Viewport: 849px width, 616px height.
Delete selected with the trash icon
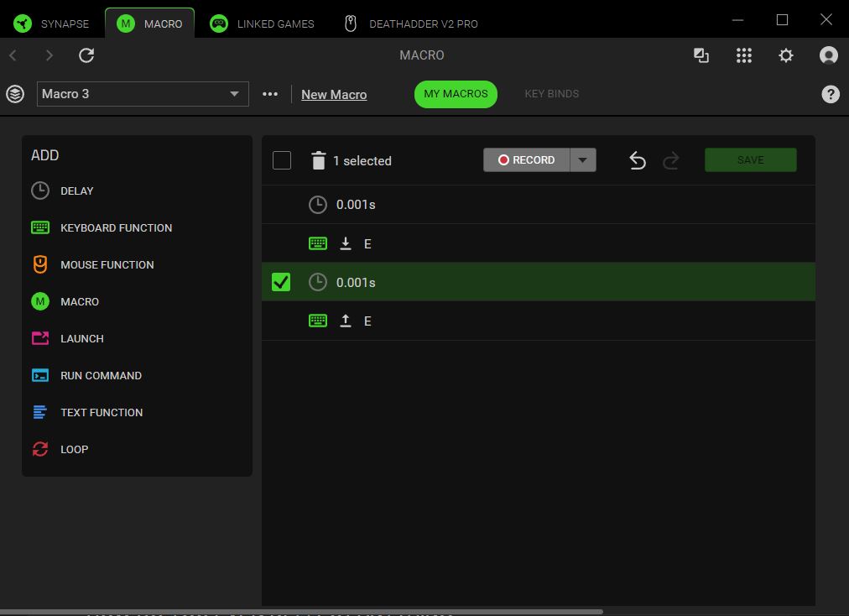click(x=319, y=160)
